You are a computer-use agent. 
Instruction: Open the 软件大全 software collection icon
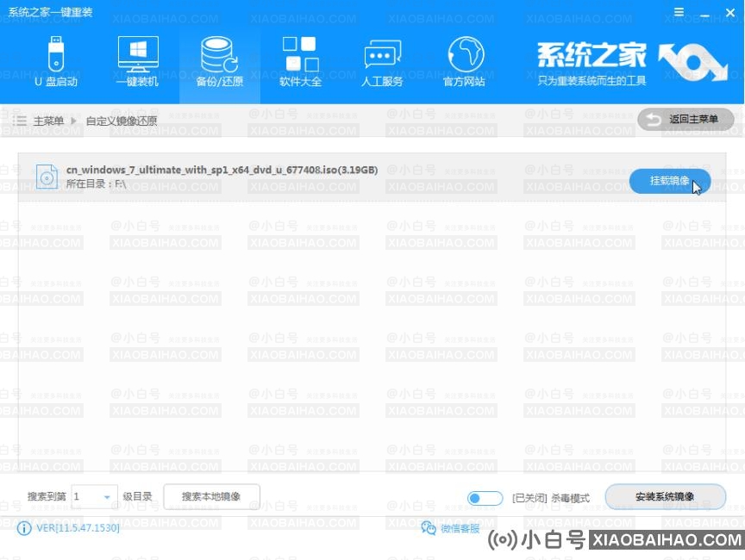[x=300, y=62]
